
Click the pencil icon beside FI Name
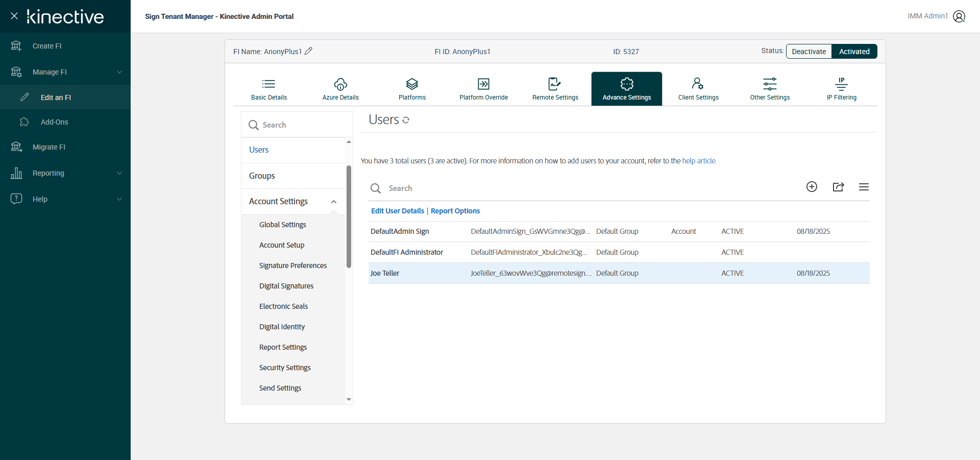pyautogui.click(x=308, y=51)
